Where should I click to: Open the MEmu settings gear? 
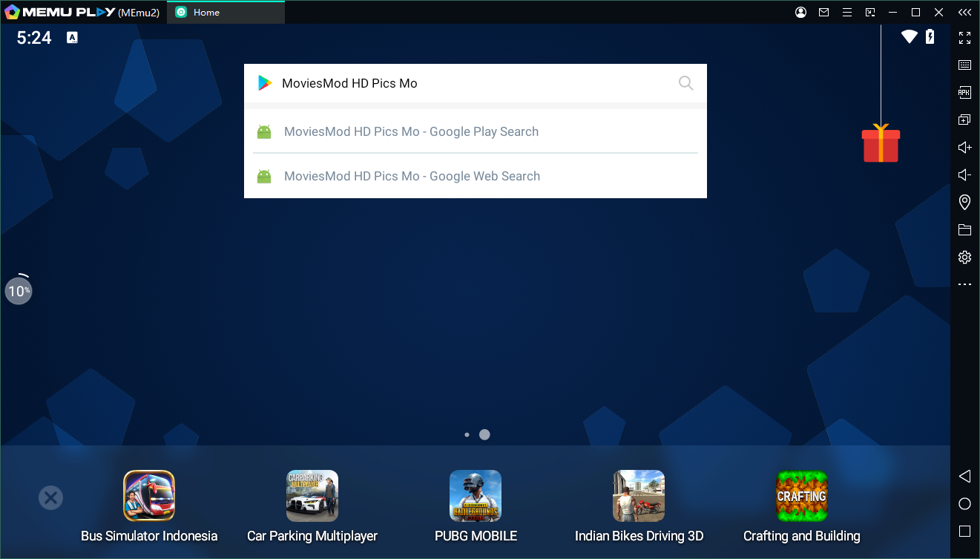[x=964, y=258]
